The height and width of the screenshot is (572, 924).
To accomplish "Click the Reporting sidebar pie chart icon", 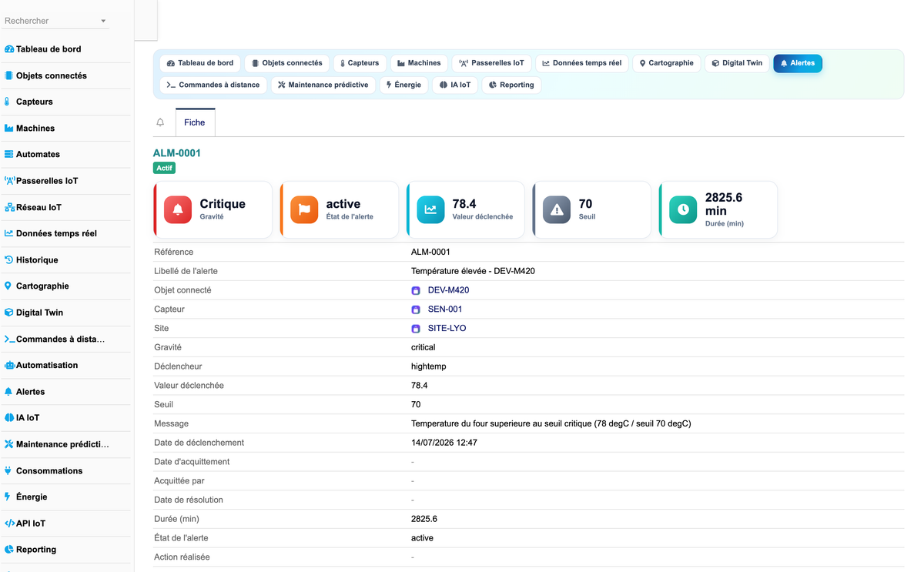I will click(x=9, y=550).
